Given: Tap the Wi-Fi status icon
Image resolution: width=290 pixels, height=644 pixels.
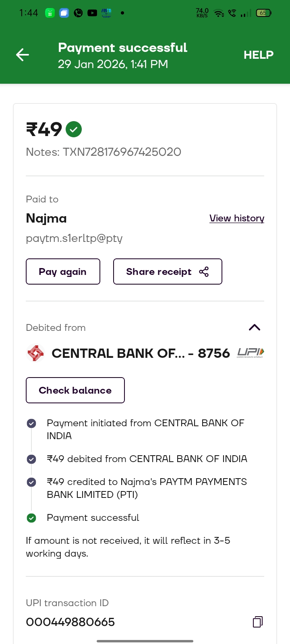Looking at the screenshot, I should (x=219, y=13).
